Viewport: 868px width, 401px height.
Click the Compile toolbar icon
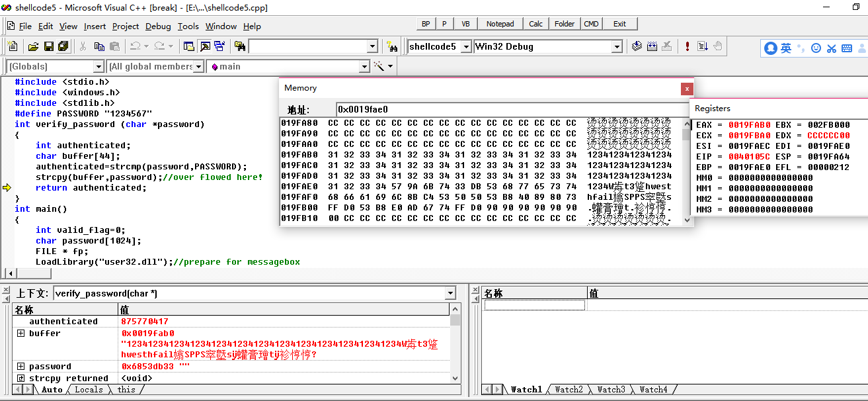pos(637,46)
